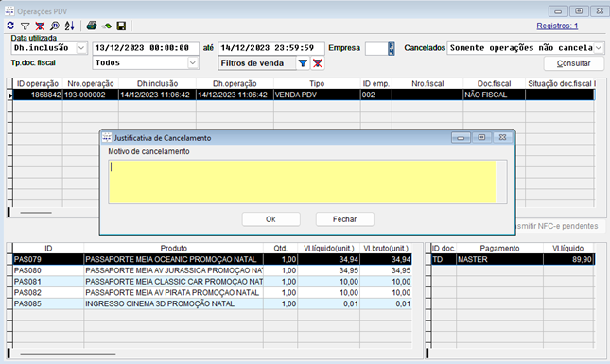
Task: Click the yellow Motivo de cancelamento text area
Action: click(303, 182)
